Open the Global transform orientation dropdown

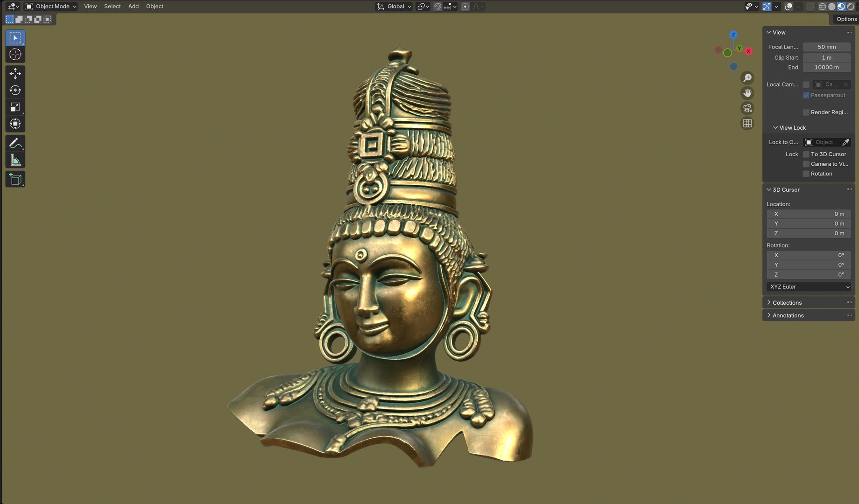(394, 7)
